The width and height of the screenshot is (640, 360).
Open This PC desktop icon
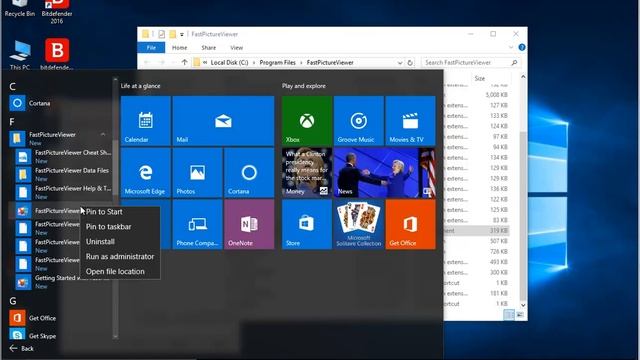(x=20, y=55)
